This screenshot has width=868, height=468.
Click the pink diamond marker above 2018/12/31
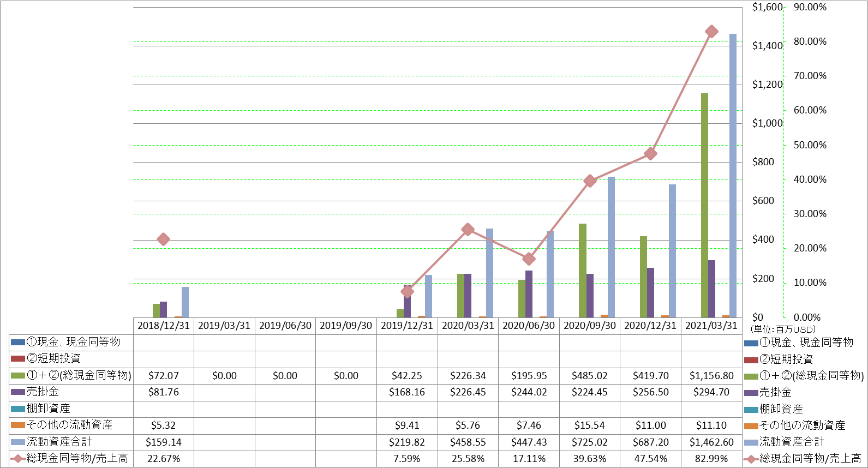click(163, 239)
